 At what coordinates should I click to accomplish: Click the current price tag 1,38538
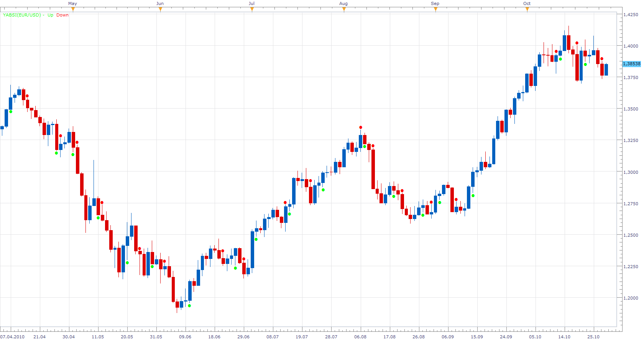click(x=631, y=64)
